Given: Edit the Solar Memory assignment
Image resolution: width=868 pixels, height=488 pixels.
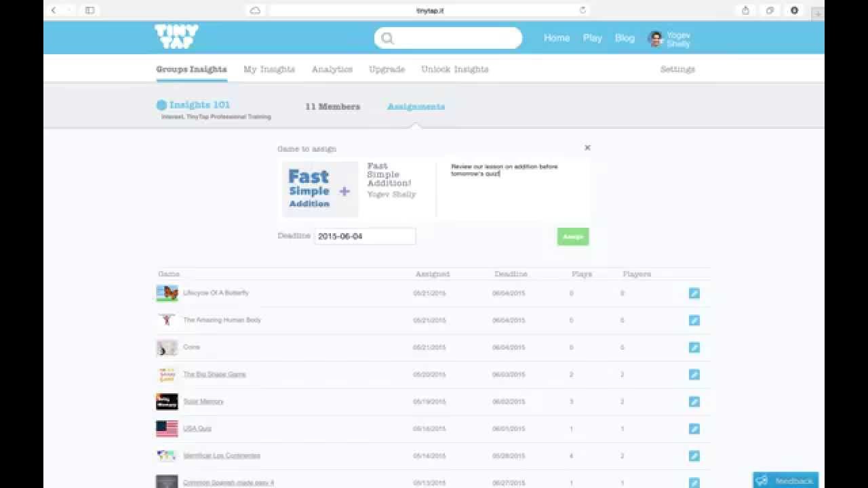Looking at the screenshot, I should (694, 402).
